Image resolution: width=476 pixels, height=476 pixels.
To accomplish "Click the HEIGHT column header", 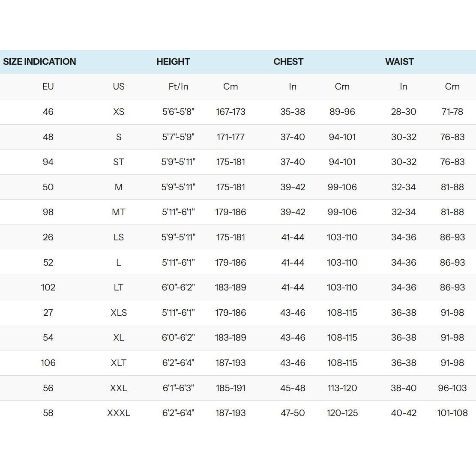I will (173, 62).
